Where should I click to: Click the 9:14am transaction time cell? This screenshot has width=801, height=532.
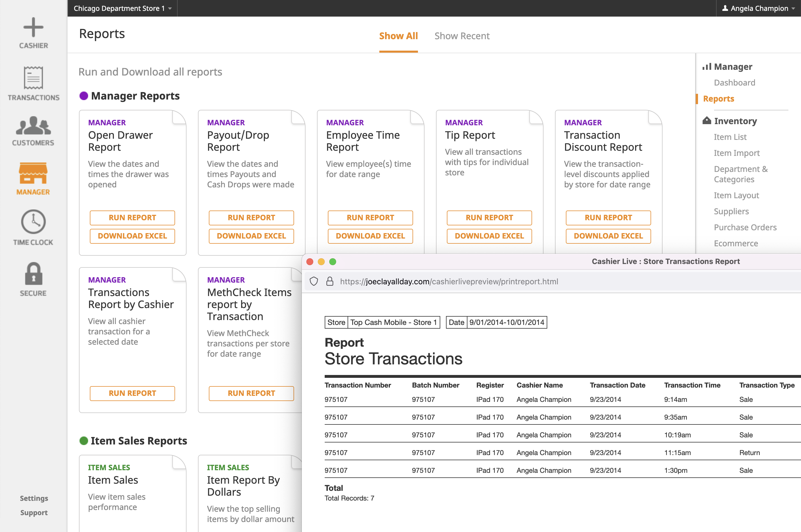pyautogui.click(x=675, y=399)
